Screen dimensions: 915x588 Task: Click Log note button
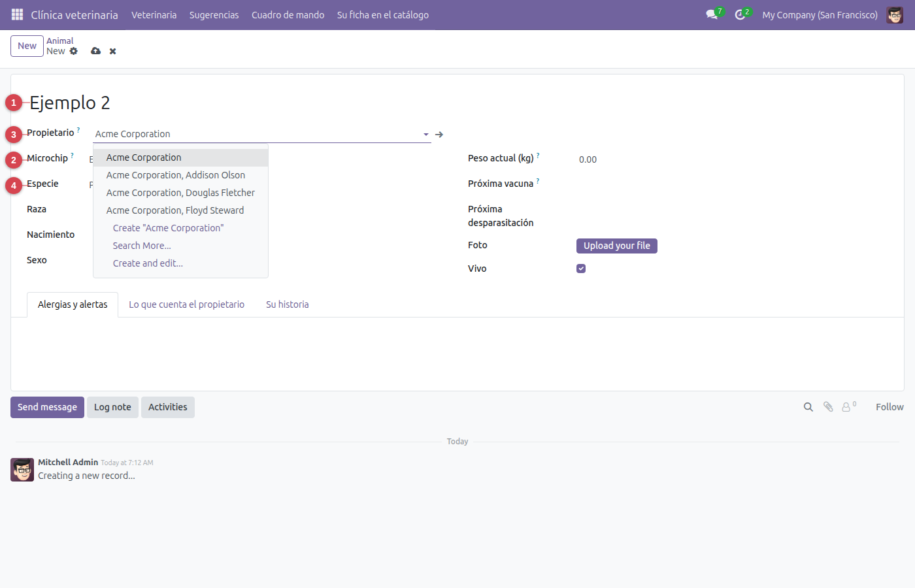pos(112,407)
